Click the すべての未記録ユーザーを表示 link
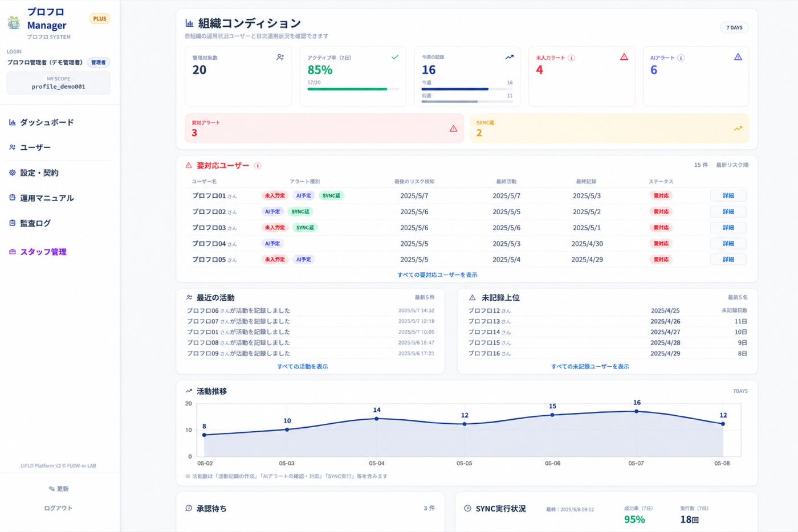This screenshot has width=798, height=532. [590, 366]
